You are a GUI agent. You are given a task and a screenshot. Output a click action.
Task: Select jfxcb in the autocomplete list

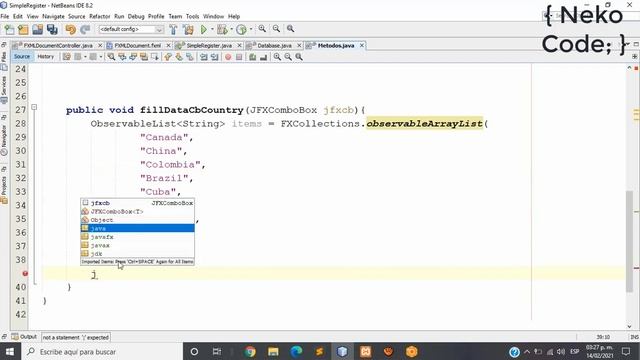click(137, 203)
